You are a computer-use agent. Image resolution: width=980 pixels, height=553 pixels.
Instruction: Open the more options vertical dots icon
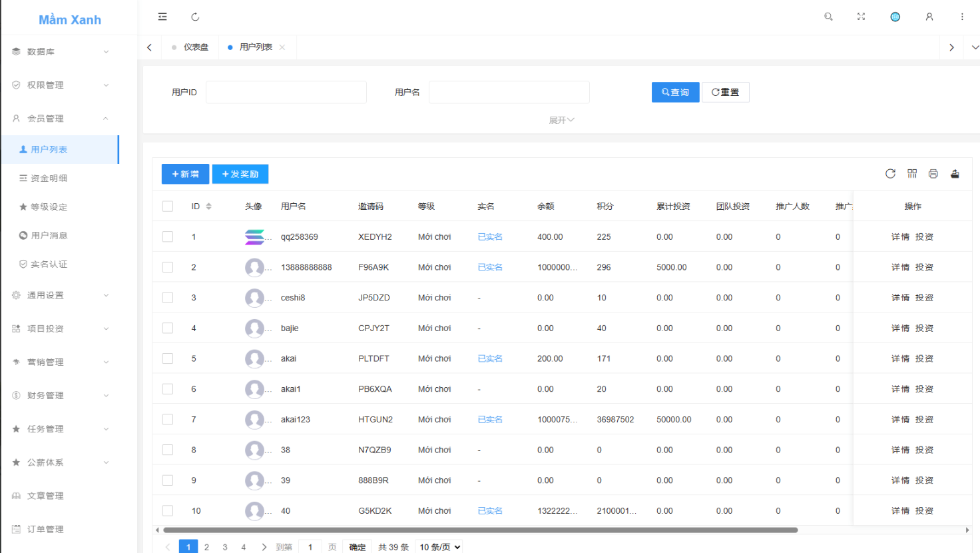click(962, 17)
